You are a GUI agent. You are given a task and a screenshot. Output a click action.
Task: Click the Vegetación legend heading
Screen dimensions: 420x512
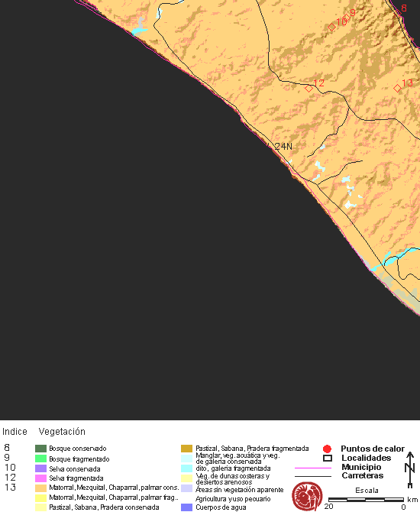click(62, 432)
